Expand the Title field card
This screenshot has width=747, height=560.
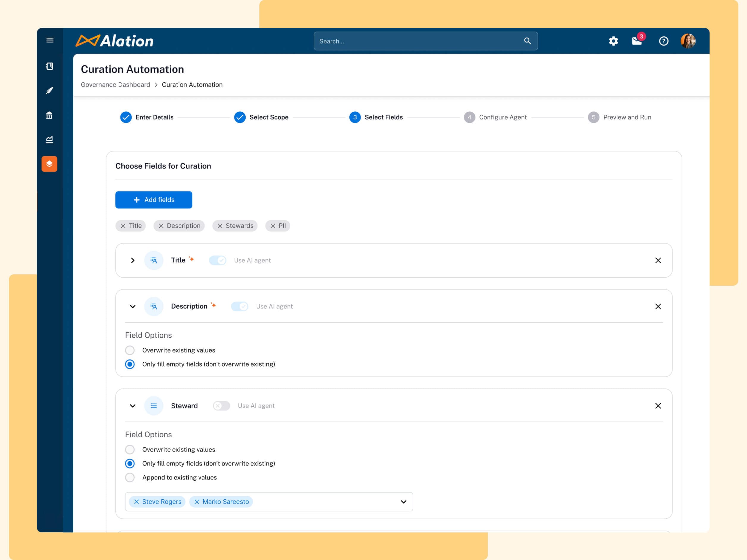click(x=132, y=260)
